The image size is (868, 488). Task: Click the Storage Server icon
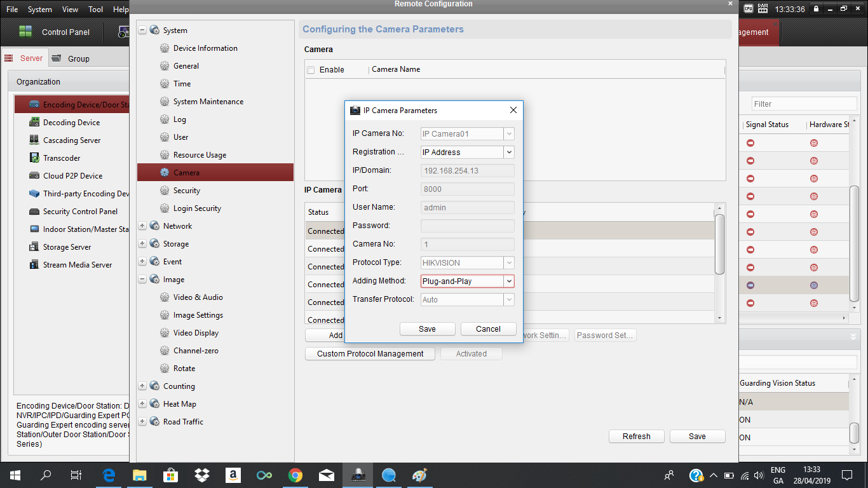coord(34,247)
